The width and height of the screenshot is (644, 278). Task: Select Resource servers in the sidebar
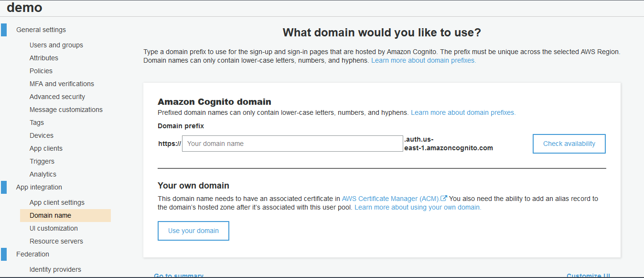point(56,241)
